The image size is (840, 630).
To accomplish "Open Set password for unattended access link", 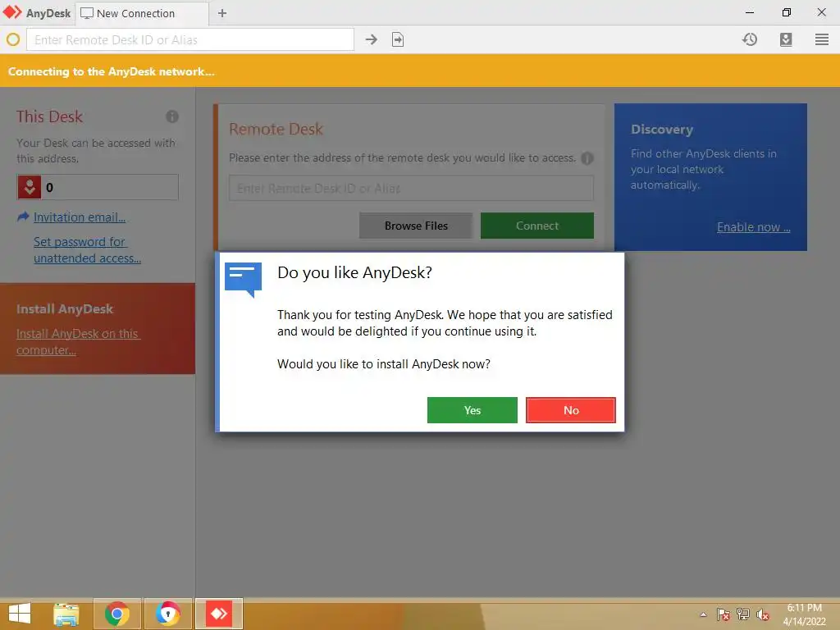I will point(87,249).
